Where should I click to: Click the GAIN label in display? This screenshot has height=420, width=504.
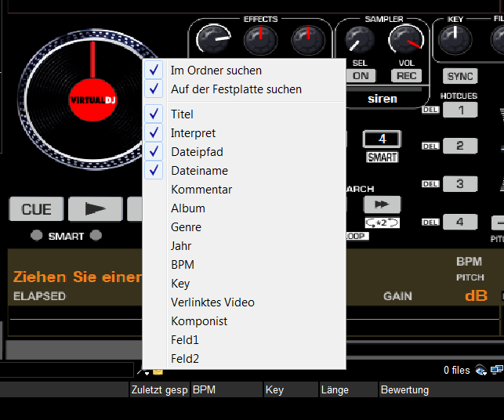397,296
